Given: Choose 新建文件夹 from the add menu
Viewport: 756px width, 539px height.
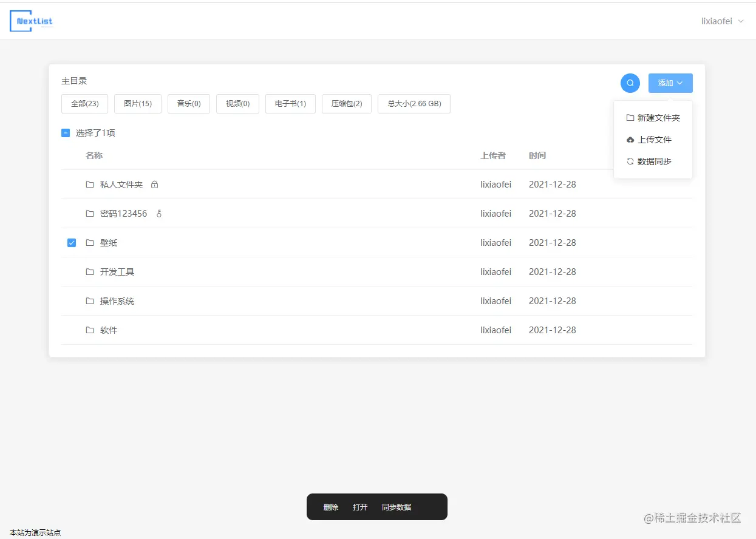Looking at the screenshot, I should coord(659,117).
